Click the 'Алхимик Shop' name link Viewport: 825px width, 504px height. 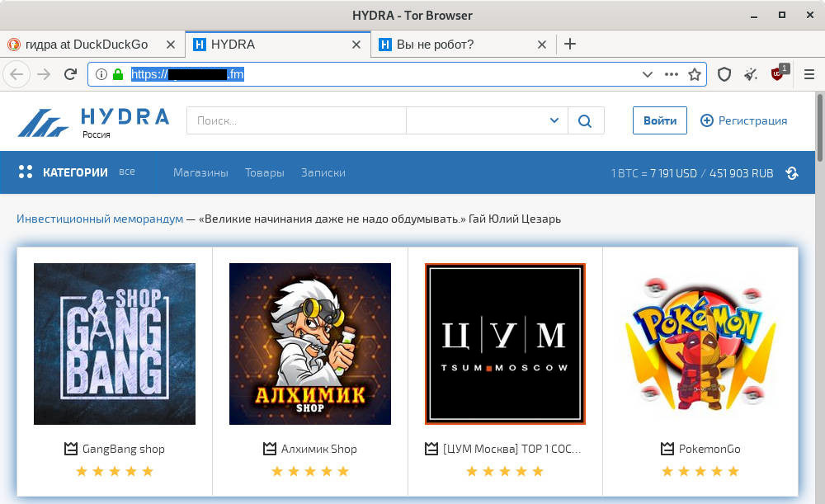point(318,449)
